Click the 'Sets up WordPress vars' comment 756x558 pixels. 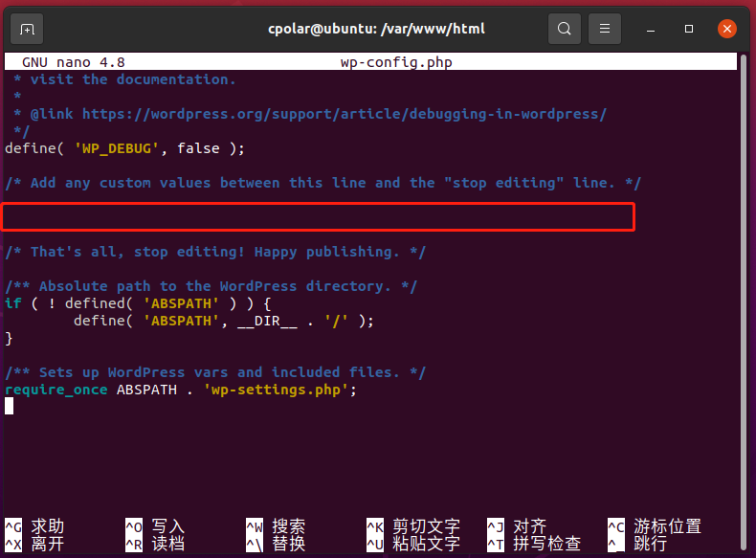[215, 373]
